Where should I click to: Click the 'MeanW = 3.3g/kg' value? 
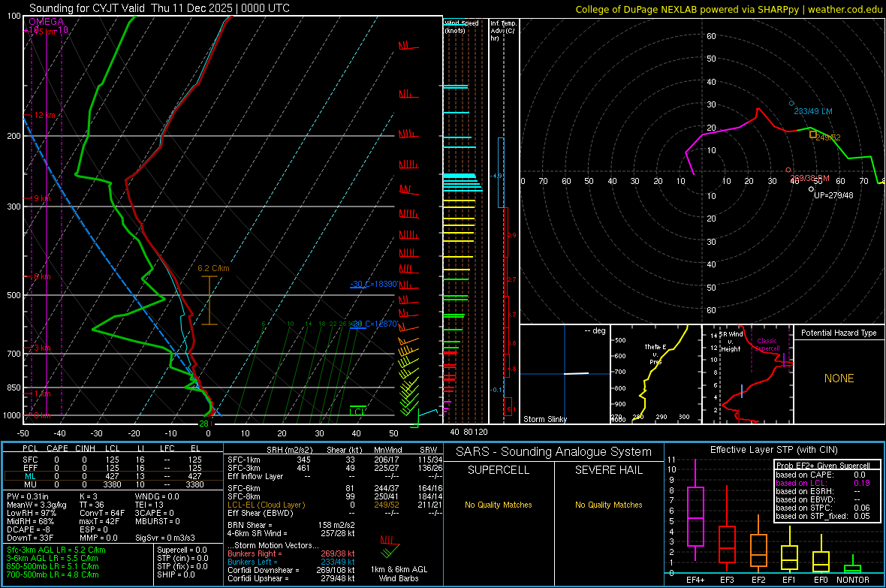(x=37, y=505)
